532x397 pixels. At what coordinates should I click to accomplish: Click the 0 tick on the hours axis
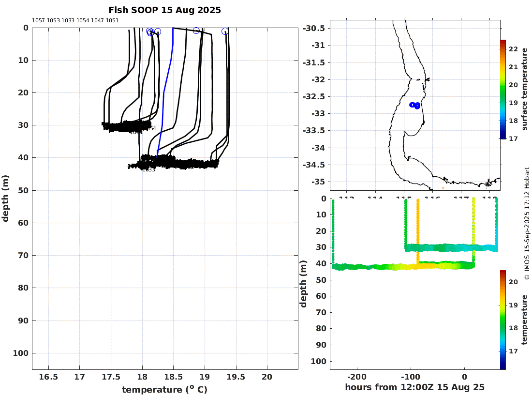[464, 377]
